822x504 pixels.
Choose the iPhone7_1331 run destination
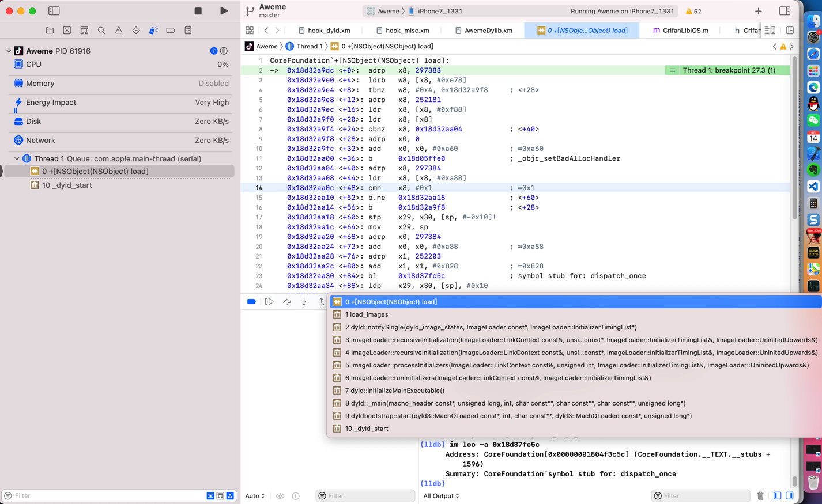click(x=435, y=11)
